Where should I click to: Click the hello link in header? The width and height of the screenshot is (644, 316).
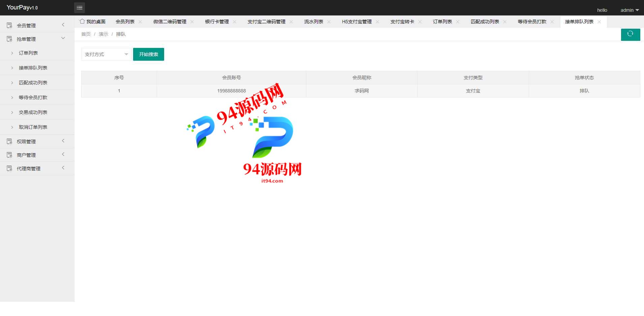click(x=602, y=10)
